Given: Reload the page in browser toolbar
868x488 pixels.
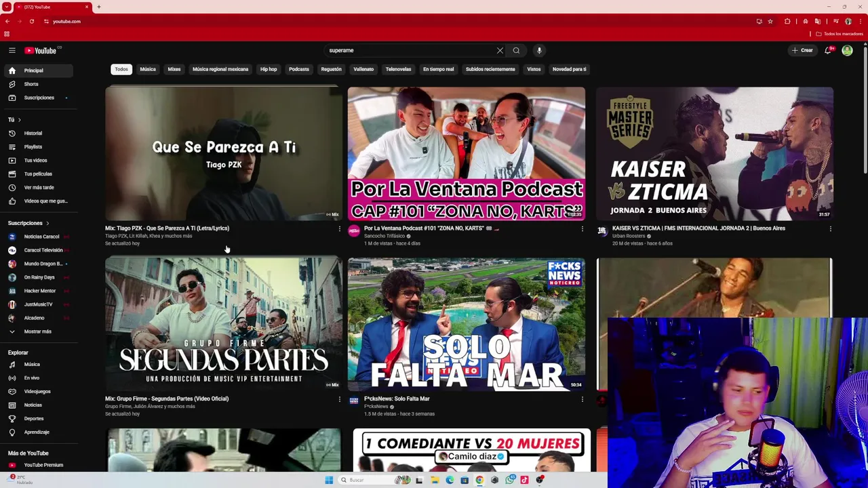Looking at the screenshot, I should 31,21.
